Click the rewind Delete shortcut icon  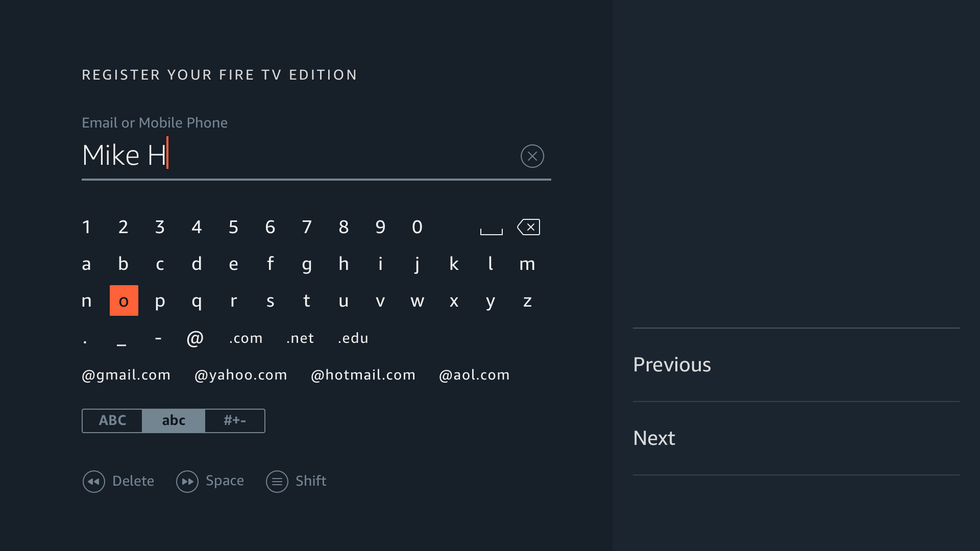[94, 481]
